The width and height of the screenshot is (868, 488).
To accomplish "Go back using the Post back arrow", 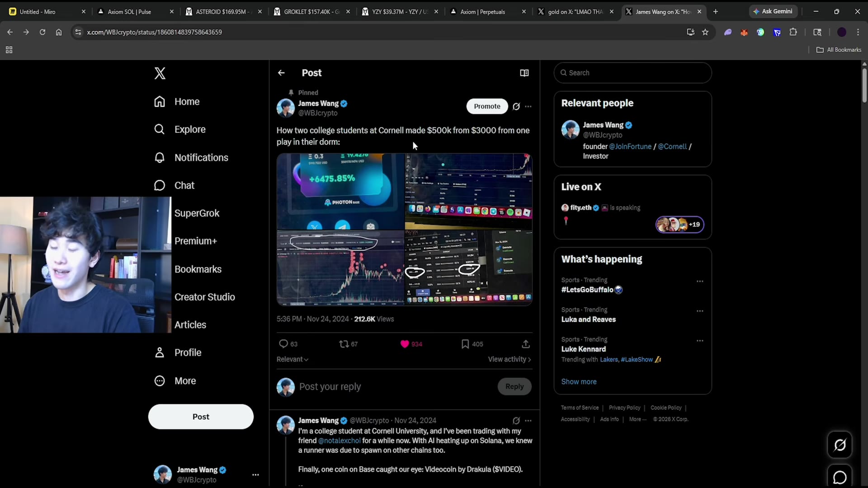I will click(281, 73).
